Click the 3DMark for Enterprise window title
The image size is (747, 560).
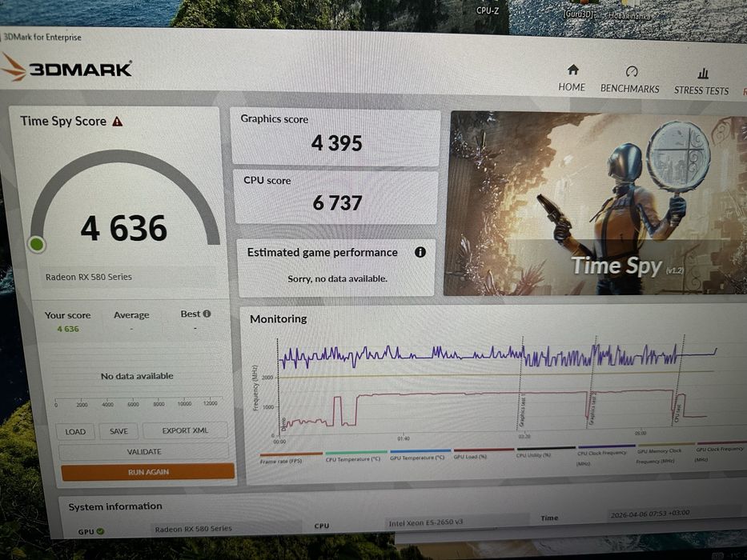point(42,37)
